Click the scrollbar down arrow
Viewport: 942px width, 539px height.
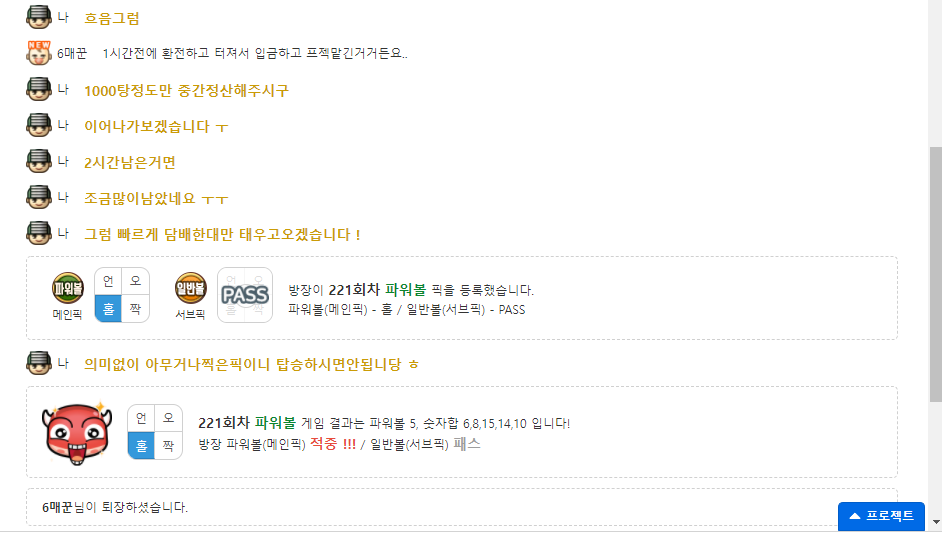[x=935, y=522]
